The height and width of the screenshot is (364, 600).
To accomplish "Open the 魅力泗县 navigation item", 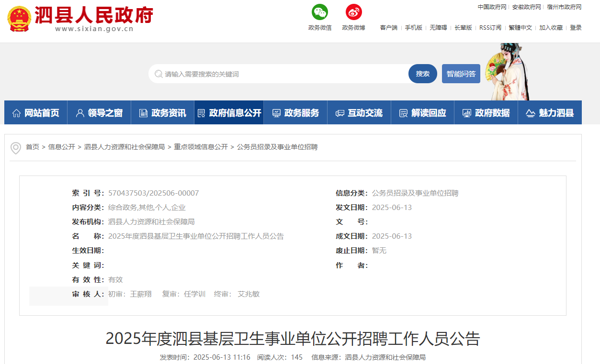I will pyautogui.click(x=550, y=113).
